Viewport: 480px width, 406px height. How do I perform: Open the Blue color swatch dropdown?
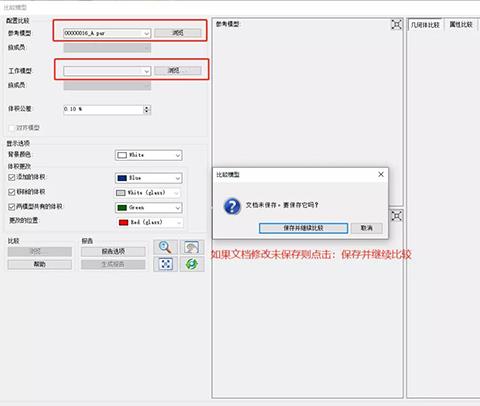149,178
